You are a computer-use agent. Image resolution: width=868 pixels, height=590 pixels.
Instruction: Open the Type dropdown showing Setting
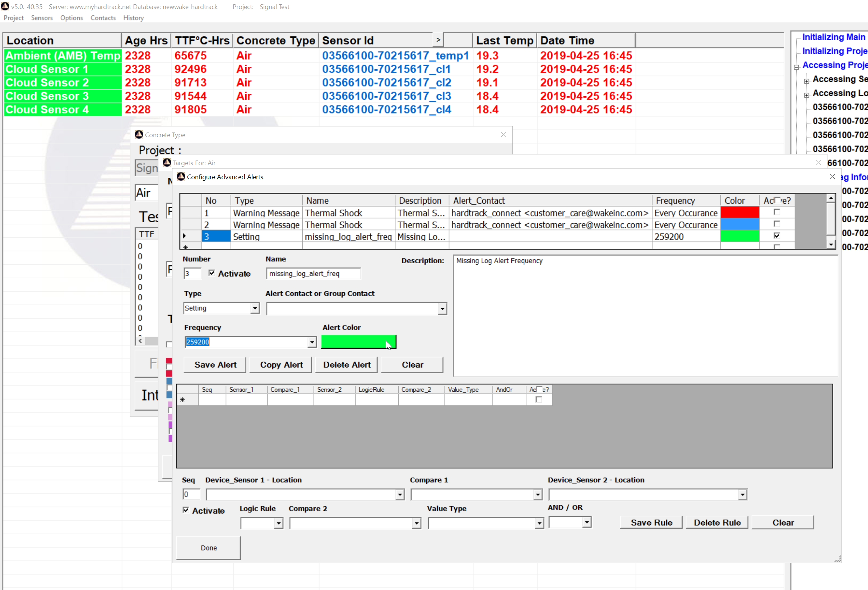(255, 308)
